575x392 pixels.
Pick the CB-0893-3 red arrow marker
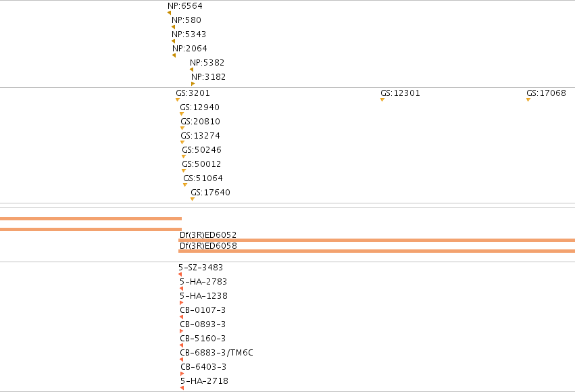(181, 331)
